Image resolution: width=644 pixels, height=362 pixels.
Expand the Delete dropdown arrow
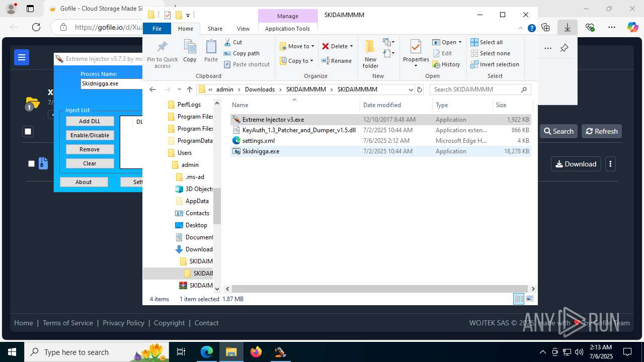point(351,46)
